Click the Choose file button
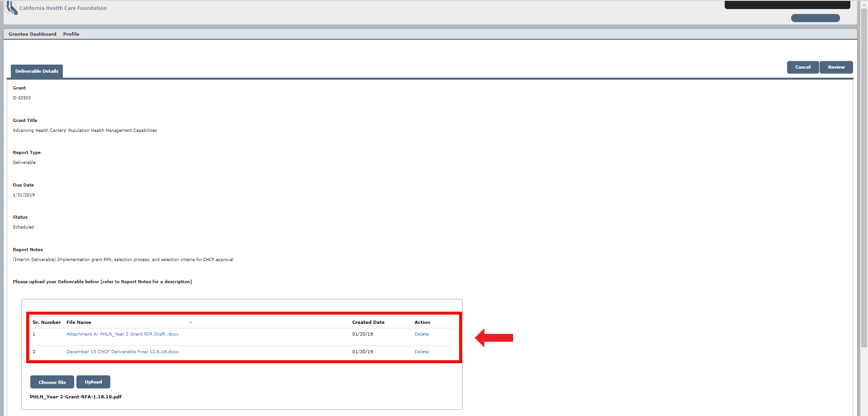 [52, 382]
